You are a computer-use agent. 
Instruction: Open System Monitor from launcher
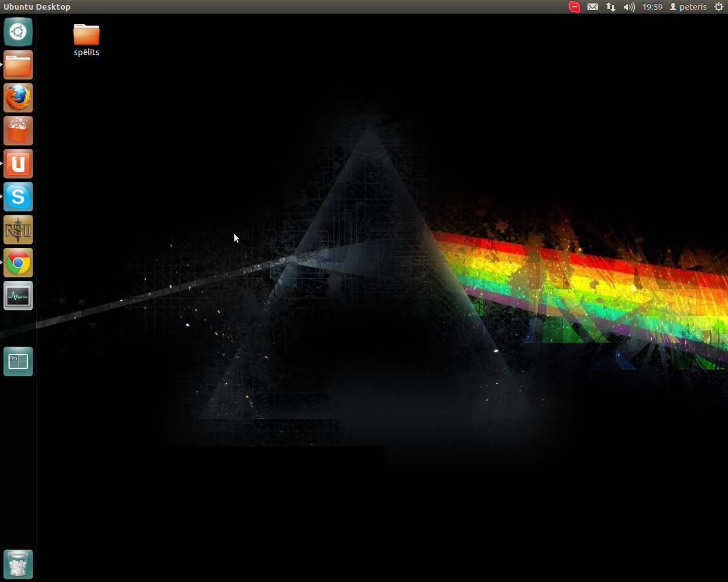click(x=18, y=296)
